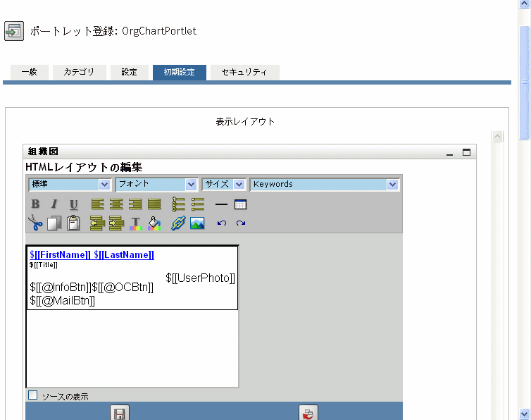Click inner panel scroll up arrow
Screen dimensions: 531x420
point(497,136)
